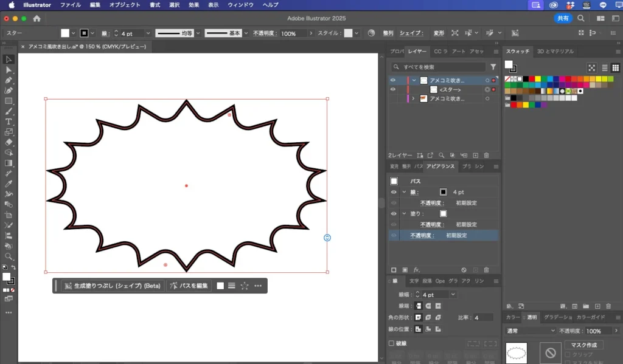The width and height of the screenshot is (623, 364).
Task: Hide the <スター> layer item
Action: pyautogui.click(x=392, y=89)
